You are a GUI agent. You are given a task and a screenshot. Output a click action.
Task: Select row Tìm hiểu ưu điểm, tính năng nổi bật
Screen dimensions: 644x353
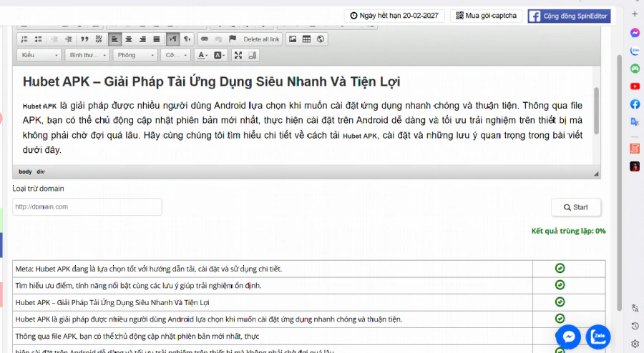coord(138,286)
